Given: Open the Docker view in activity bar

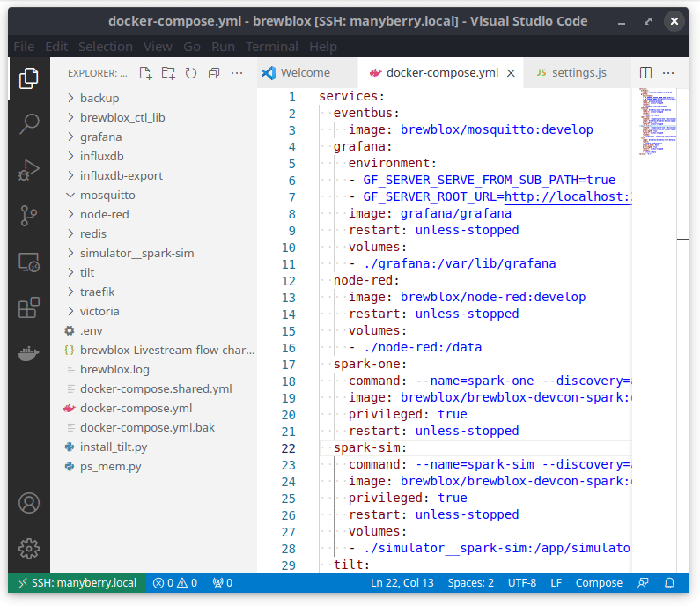Looking at the screenshot, I should pos(28,353).
